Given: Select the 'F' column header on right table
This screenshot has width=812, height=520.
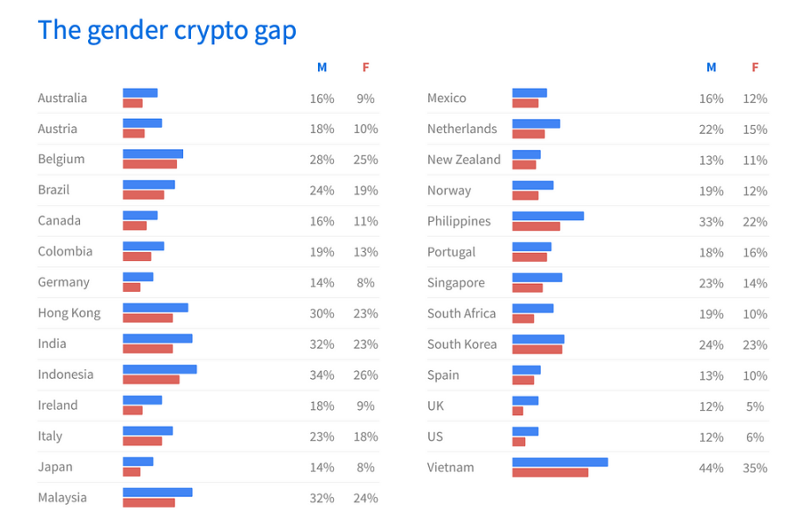Looking at the screenshot, I should pyautogui.click(x=755, y=67).
